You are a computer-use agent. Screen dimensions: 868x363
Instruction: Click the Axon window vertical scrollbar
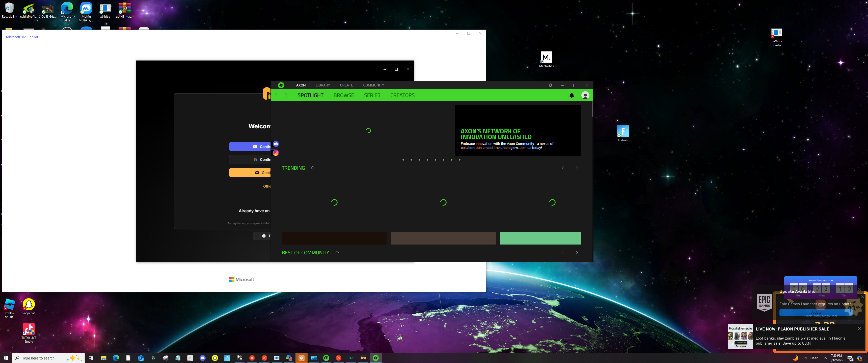pyautogui.click(x=592, y=109)
